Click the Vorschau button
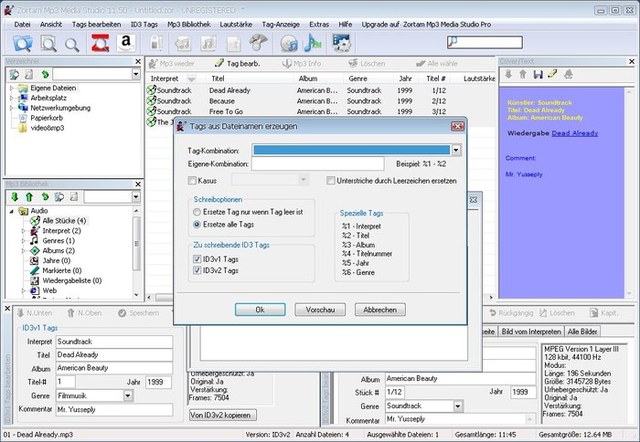Viewport: 640px width, 442px height. [320, 310]
